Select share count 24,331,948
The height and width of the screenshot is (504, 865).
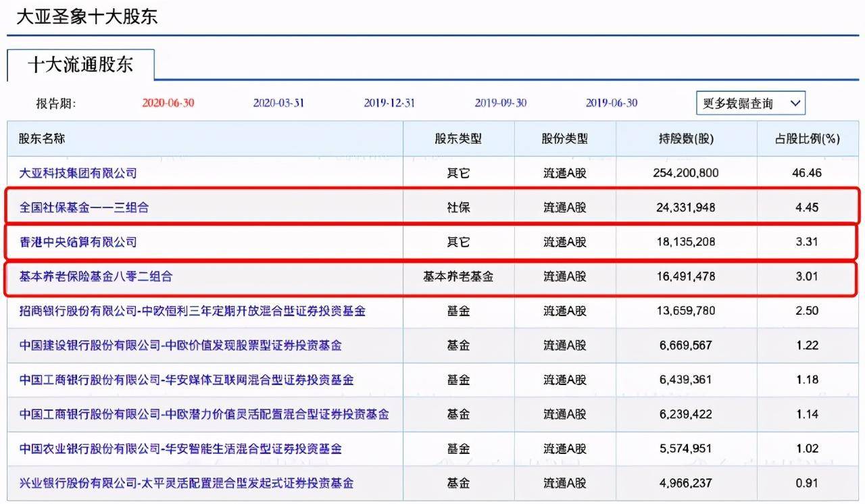tap(686, 207)
